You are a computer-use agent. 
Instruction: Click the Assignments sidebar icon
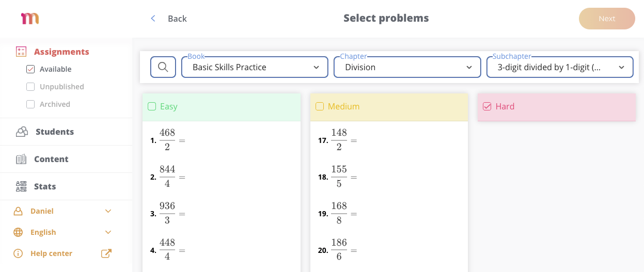21,52
